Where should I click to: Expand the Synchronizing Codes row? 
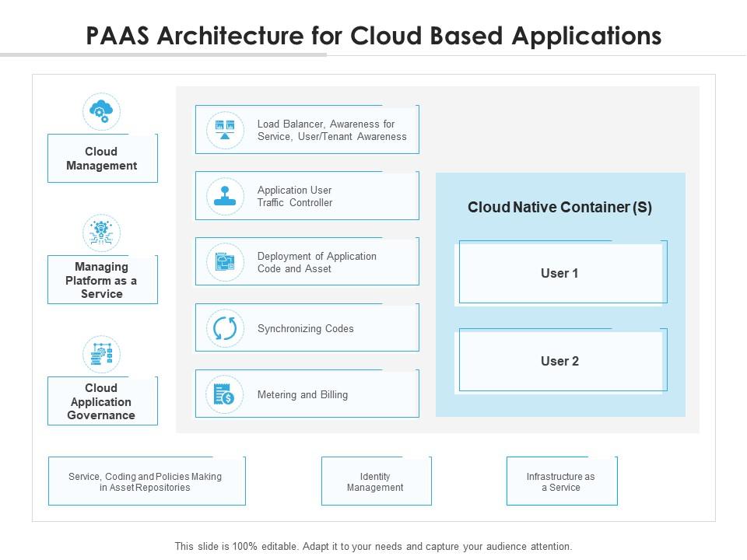pos(307,327)
